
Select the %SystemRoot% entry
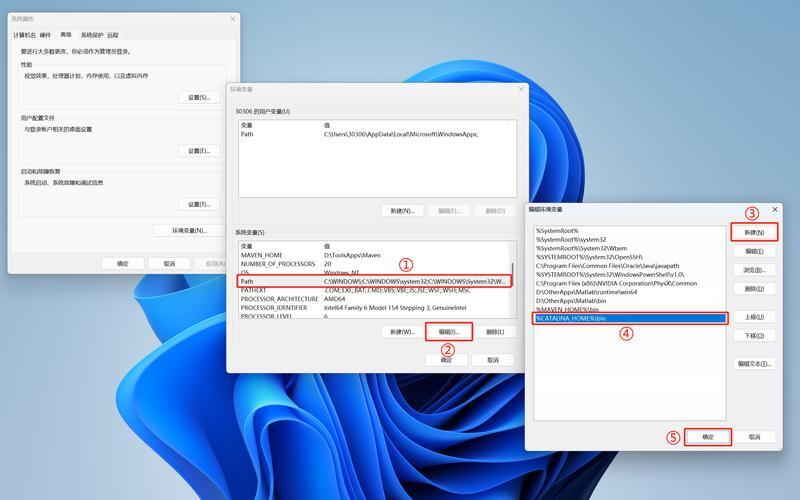[630, 231]
